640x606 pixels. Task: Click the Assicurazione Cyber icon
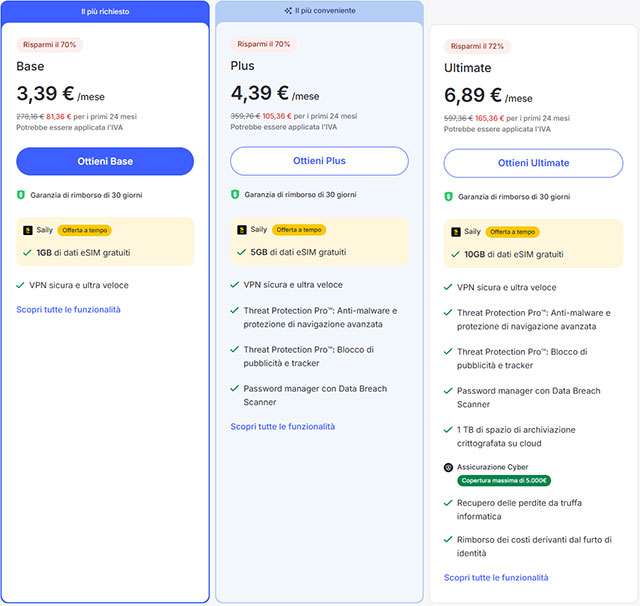[x=448, y=467]
